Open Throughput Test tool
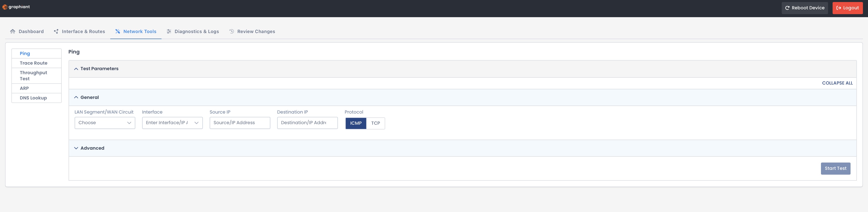This screenshot has width=868, height=212. (36, 76)
